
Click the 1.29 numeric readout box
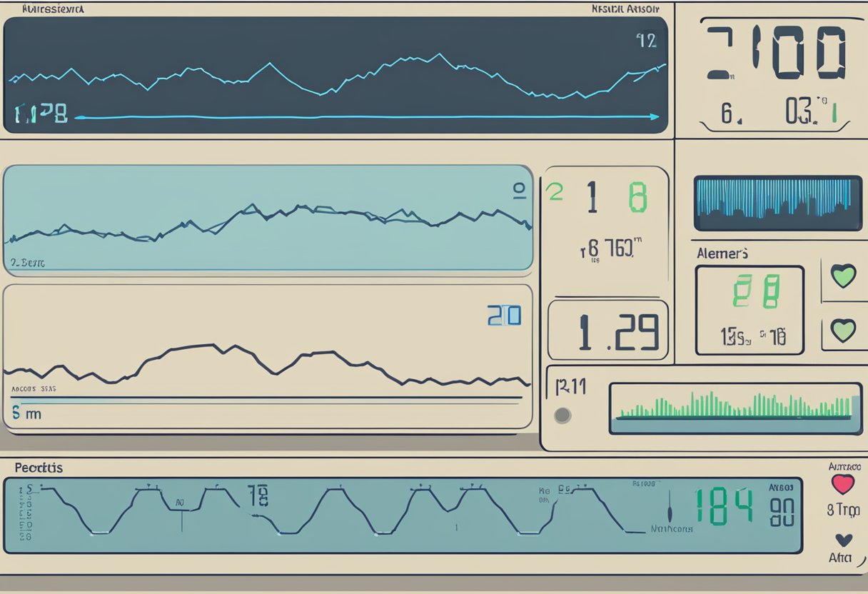pyautogui.click(x=607, y=330)
